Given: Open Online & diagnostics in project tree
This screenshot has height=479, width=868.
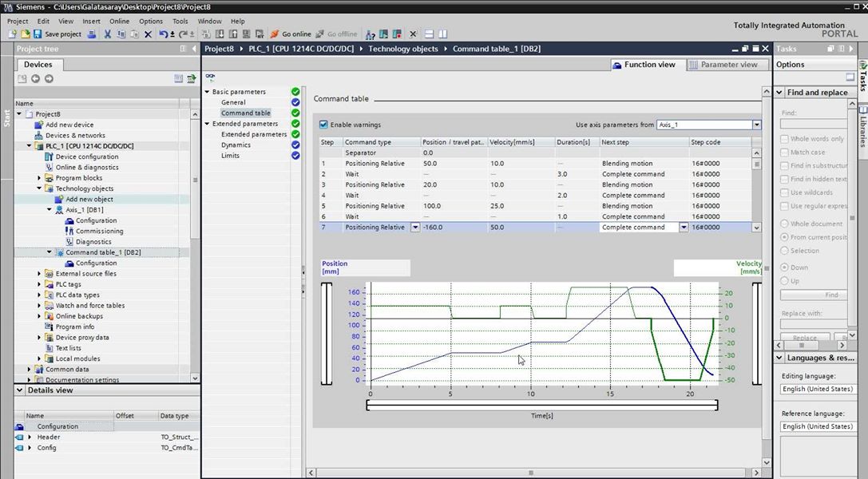Looking at the screenshot, I should pos(87,168).
